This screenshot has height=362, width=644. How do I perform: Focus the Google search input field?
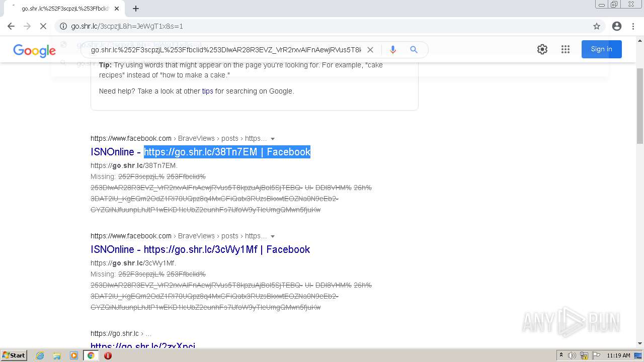[x=226, y=50]
